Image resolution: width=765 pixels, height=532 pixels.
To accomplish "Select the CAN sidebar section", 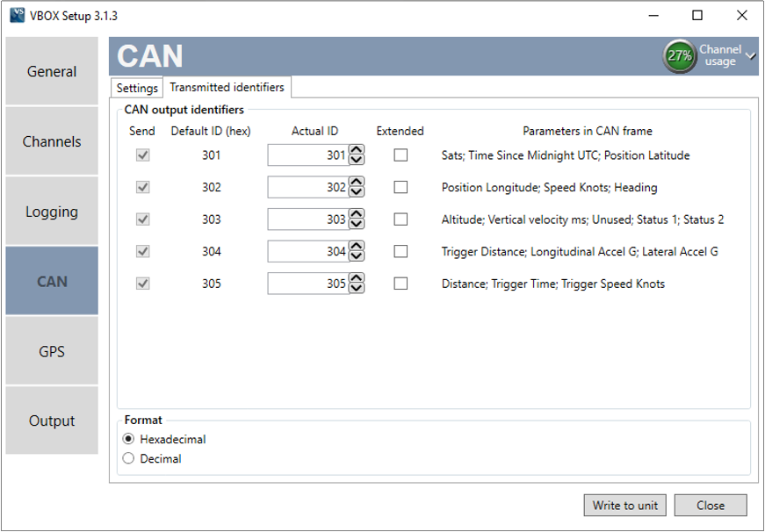I will [x=52, y=281].
